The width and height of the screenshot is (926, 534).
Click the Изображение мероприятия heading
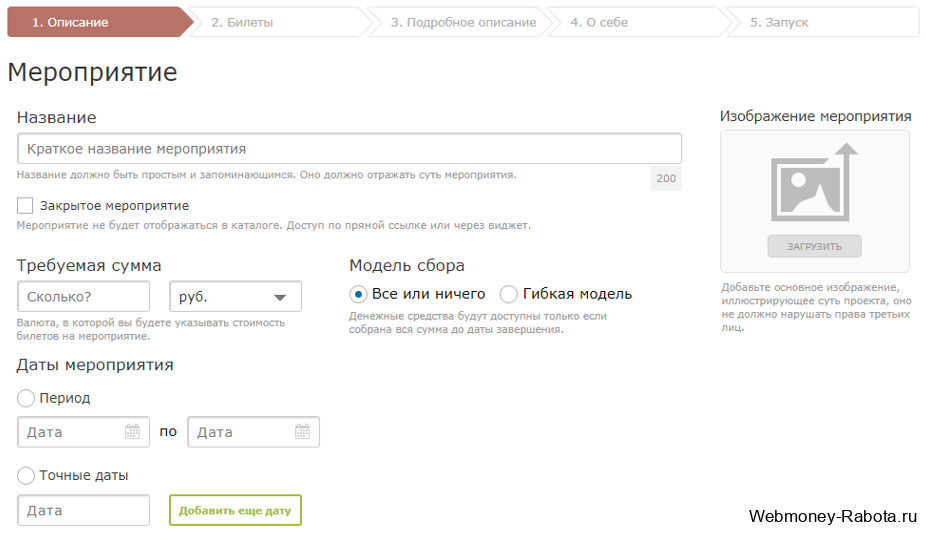pos(816,116)
